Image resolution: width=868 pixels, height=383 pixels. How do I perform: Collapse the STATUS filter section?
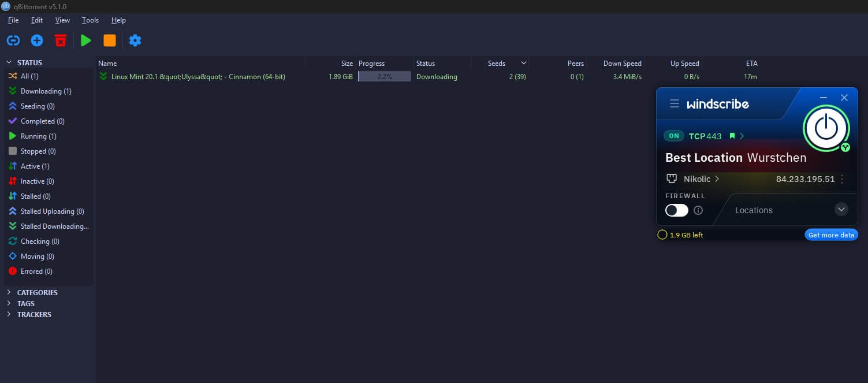click(x=9, y=62)
